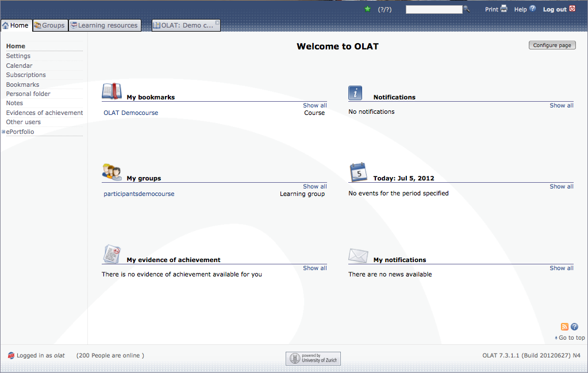Click the 'No events for the period specified' text

pyautogui.click(x=398, y=193)
